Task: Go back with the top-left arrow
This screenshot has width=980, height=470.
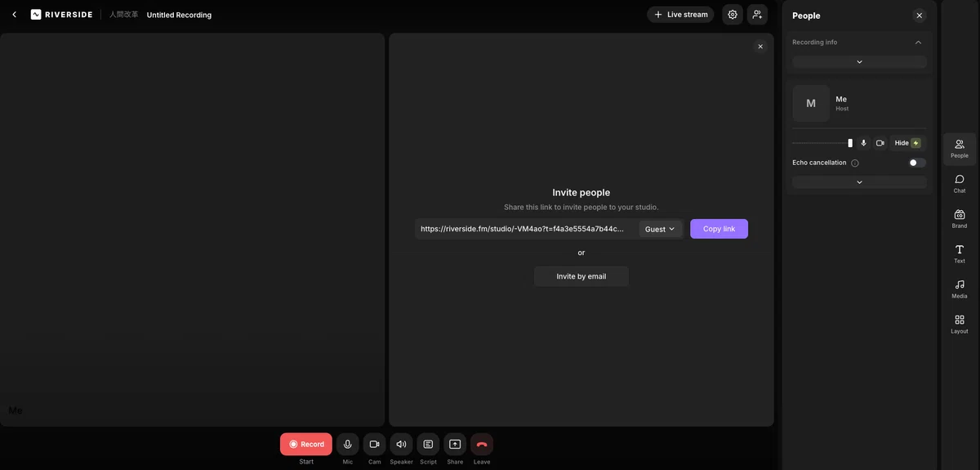Action: pyautogui.click(x=14, y=15)
